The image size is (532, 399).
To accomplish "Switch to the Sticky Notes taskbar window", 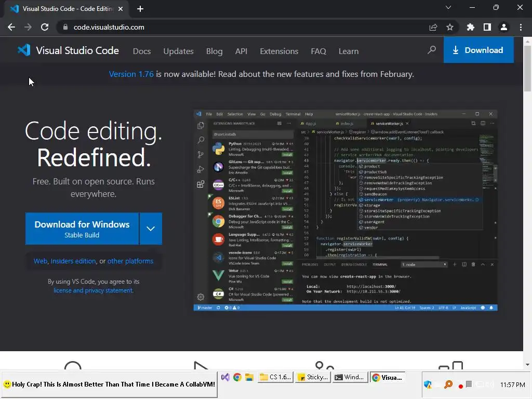I will (312, 377).
